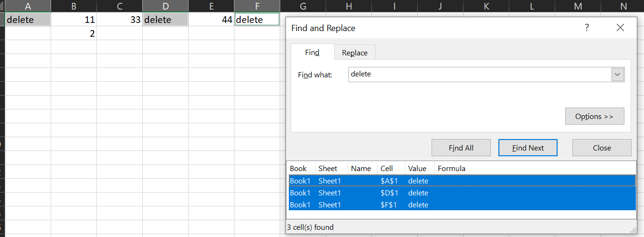Select column H header
The width and height of the screenshot is (644, 237).
click(348, 6)
